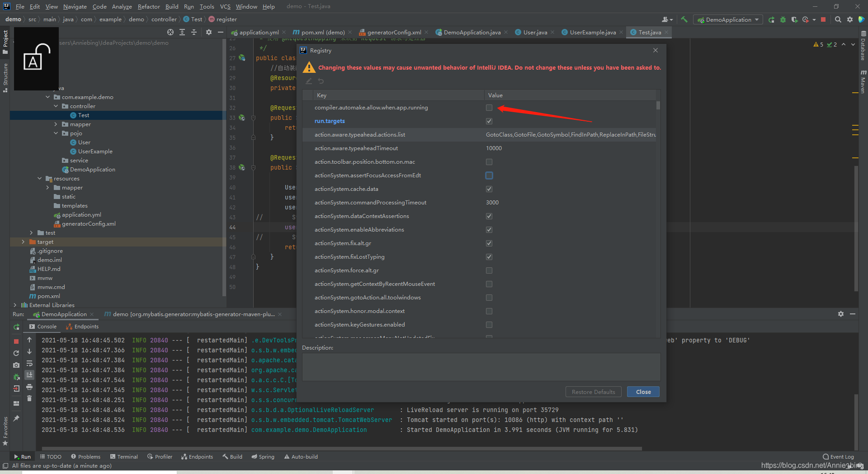Toggle actionSystem.enableAbbreviations checkbox
868x474 pixels.
click(x=489, y=230)
